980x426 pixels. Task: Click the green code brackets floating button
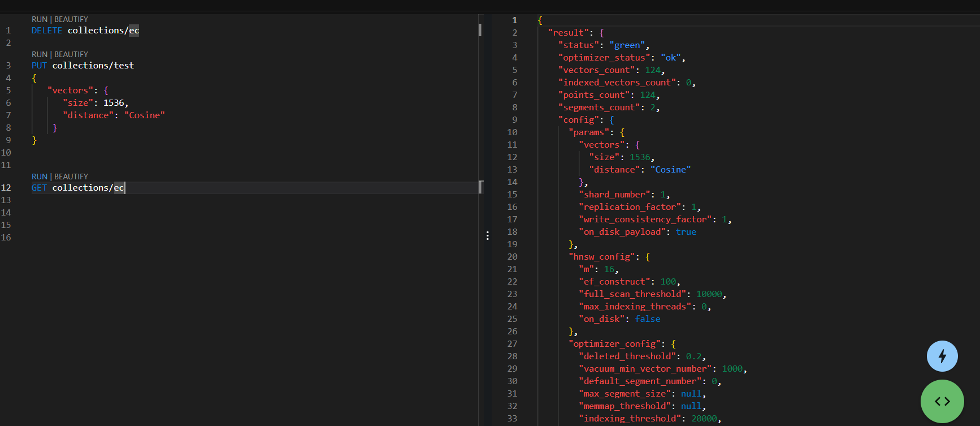click(x=942, y=401)
